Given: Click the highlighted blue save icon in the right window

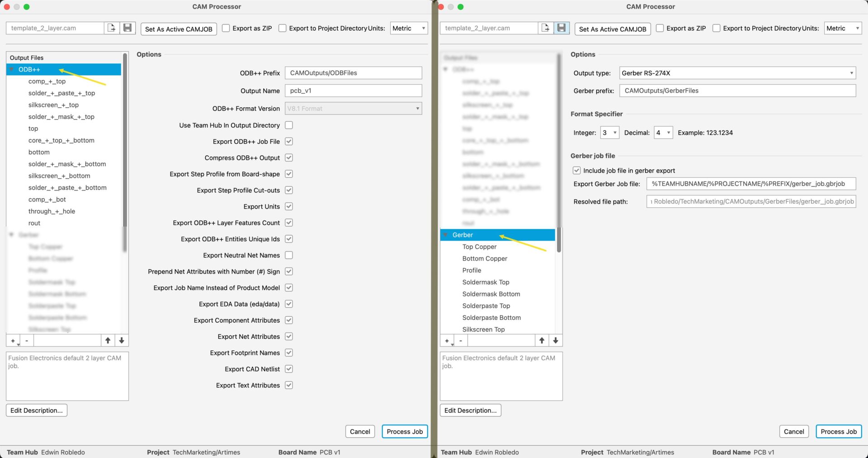Looking at the screenshot, I should [561, 28].
